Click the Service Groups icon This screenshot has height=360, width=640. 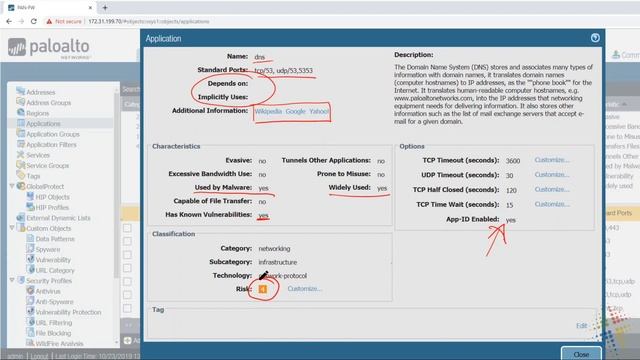coord(20,165)
